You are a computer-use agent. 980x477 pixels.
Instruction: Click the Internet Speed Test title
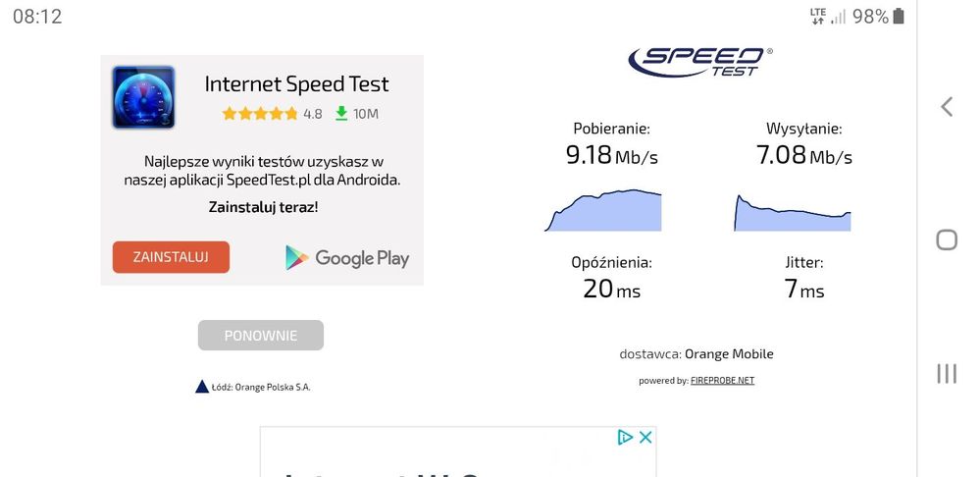[x=296, y=84]
